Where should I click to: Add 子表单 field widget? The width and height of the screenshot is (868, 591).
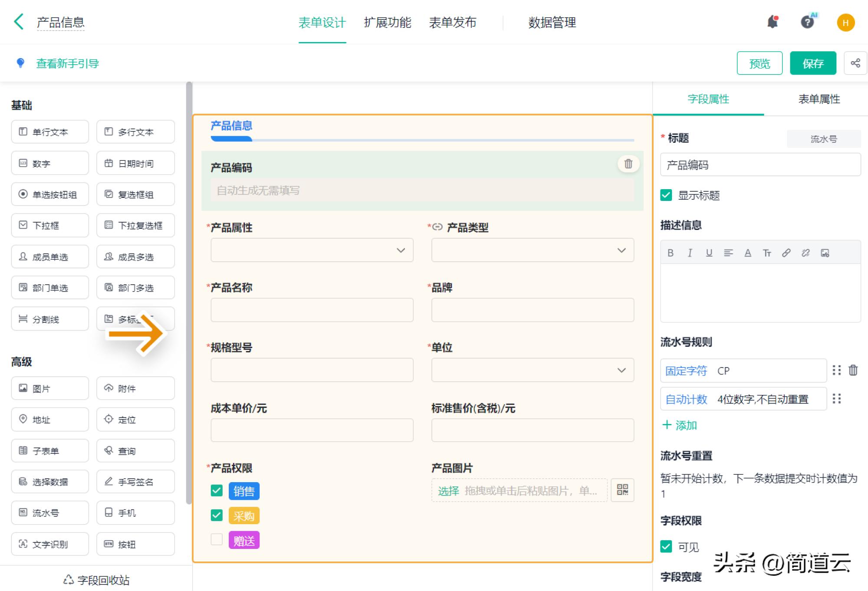(50, 450)
